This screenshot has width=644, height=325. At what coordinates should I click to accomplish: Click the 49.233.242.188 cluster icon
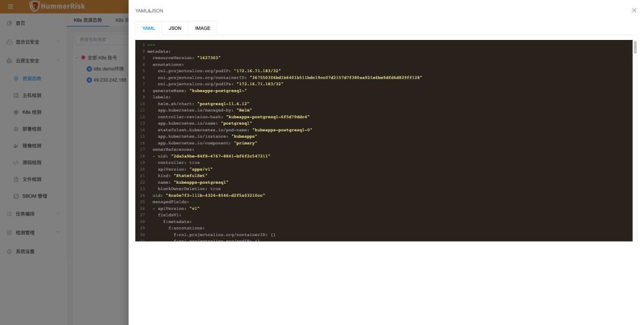click(x=89, y=80)
